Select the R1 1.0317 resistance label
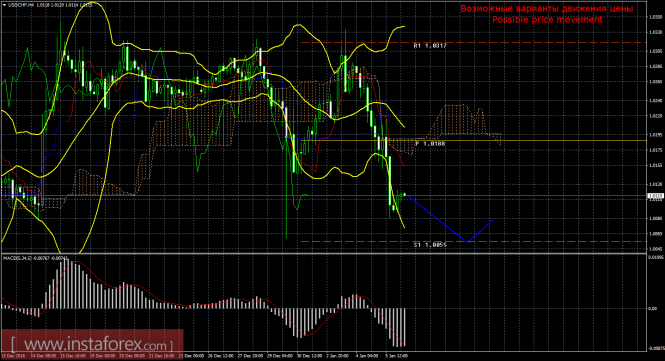Viewport: 665px width, 361px height. coord(430,45)
